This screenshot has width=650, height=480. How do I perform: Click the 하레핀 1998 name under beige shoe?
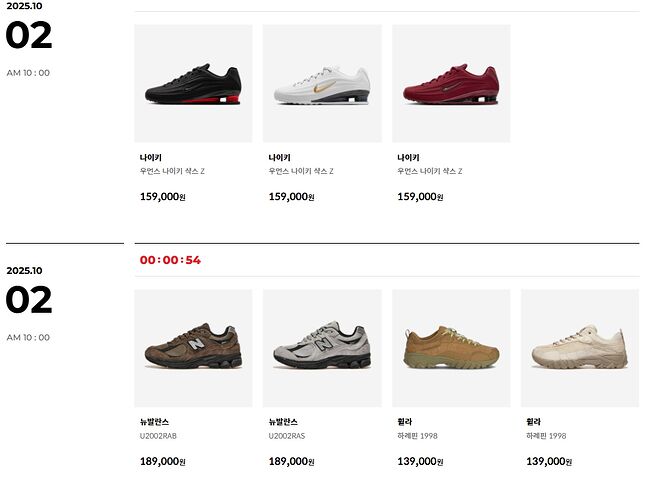click(546, 436)
